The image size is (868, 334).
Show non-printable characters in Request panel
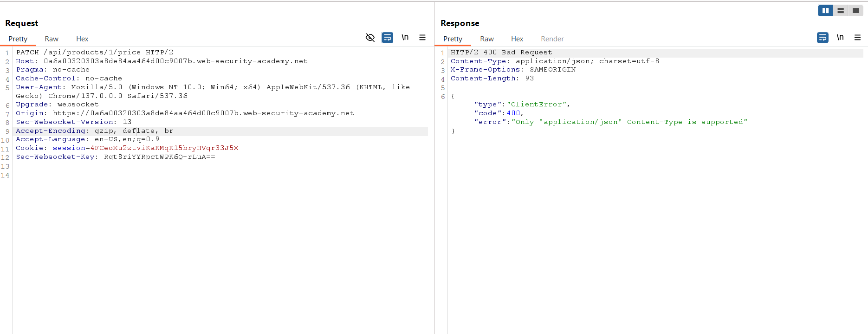pyautogui.click(x=405, y=38)
